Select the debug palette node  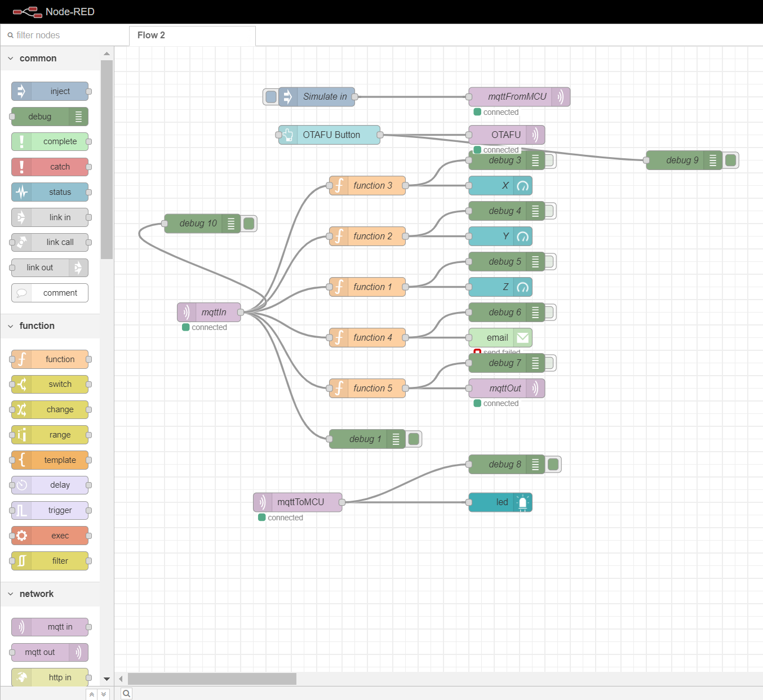[50, 117]
